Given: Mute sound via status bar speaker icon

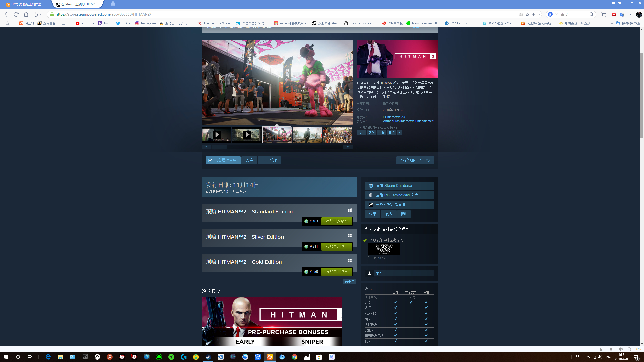Looking at the screenshot, I should click(x=620, y=349).
